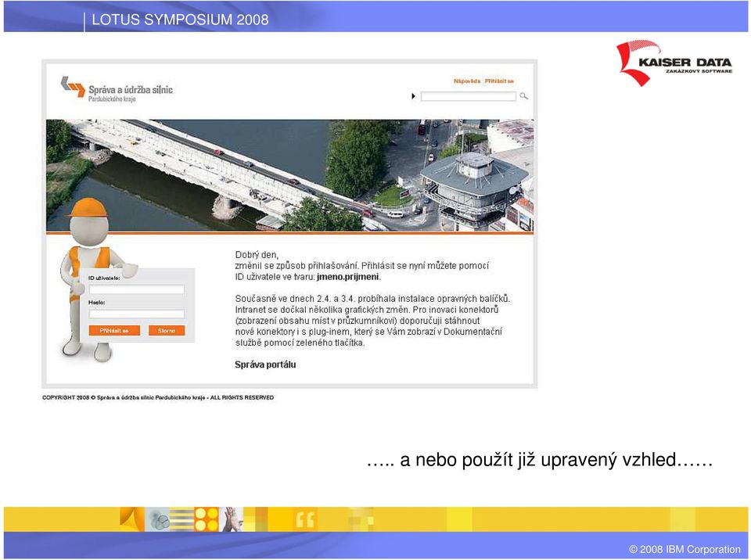Click the magnifier search icon

[x=523, y=96]
